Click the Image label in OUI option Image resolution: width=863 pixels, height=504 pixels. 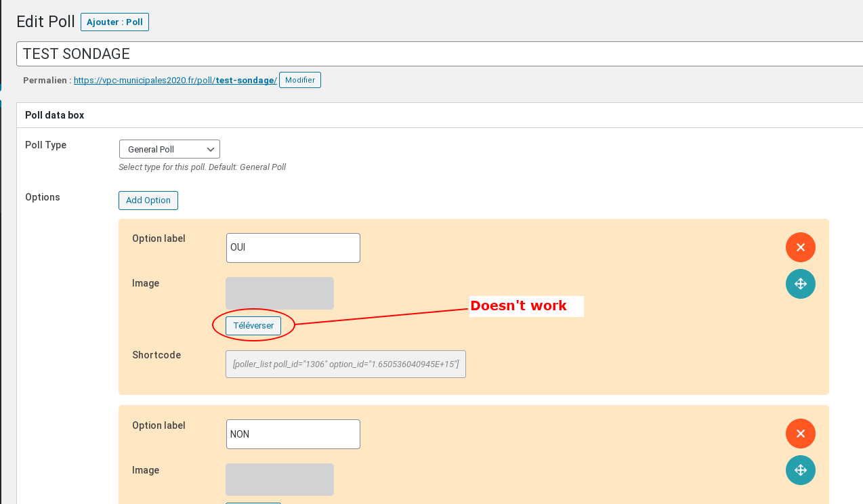pyautogui.click(x=146, y=283)
